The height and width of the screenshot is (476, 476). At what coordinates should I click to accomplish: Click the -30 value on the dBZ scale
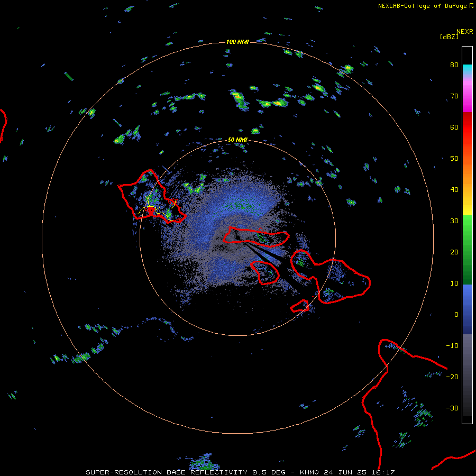452,408
